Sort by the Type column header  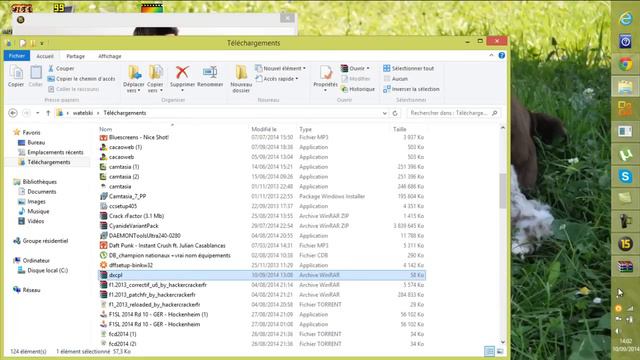pyautogui.click(x=305, y=129)
